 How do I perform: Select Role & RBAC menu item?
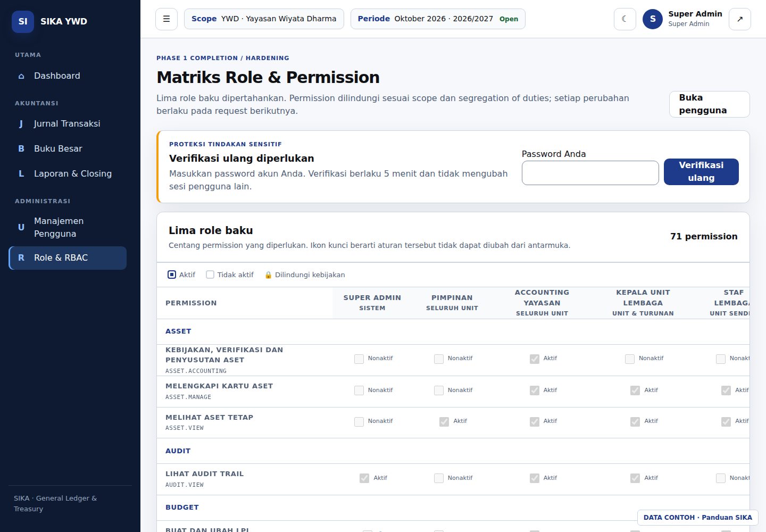tap(68, 258)
